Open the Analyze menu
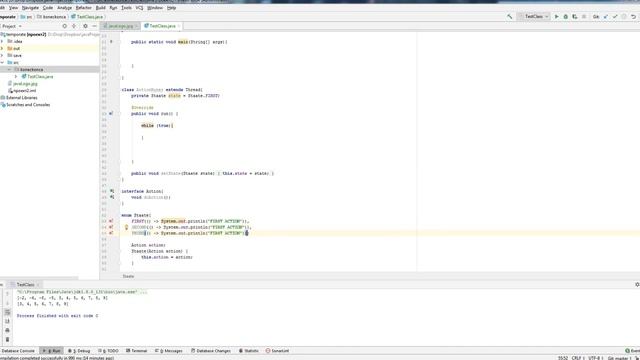640x360 pixels. pos(64,8)
